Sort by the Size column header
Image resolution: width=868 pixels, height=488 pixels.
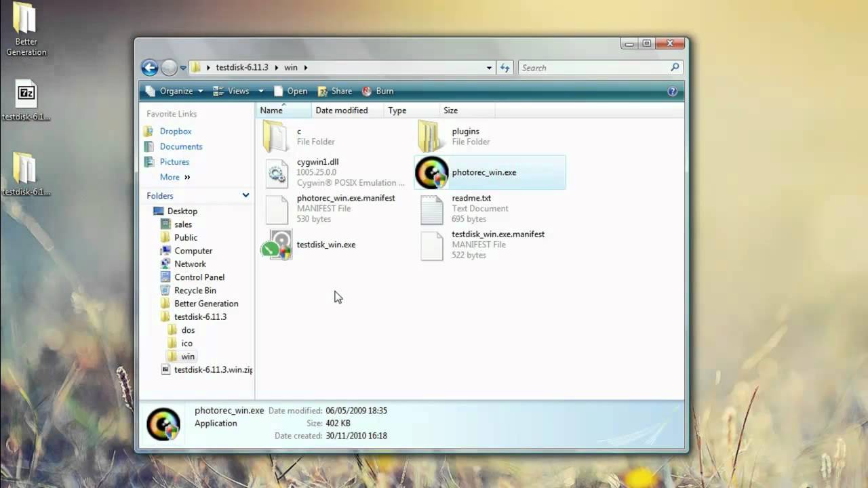[x=467, y=110]
